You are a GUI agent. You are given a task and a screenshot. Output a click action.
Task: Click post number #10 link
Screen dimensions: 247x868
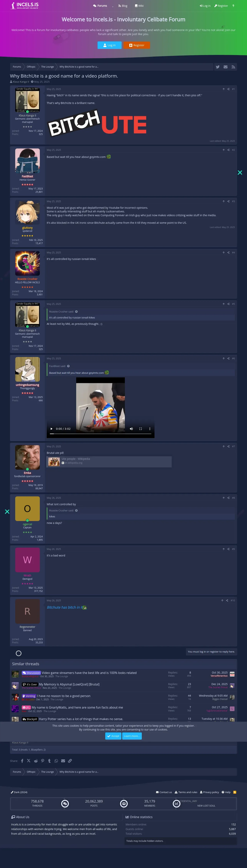(x=233, y=600)
